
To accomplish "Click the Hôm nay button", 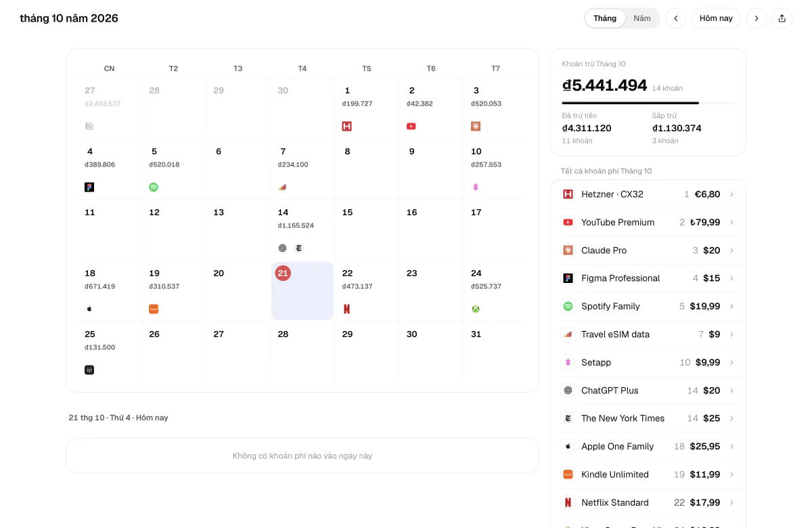I will tap(716, 18).
